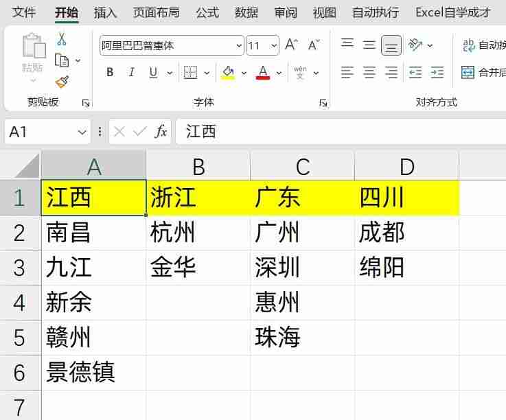Switch to 插入 tab
The height and width of the screenshot is (420, 506).
click(x=105, y=12)
